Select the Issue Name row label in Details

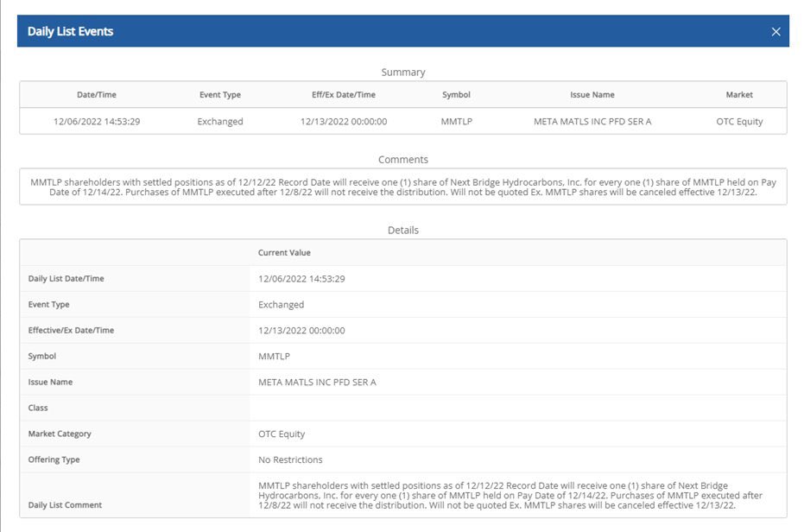(x=50, y=382)
